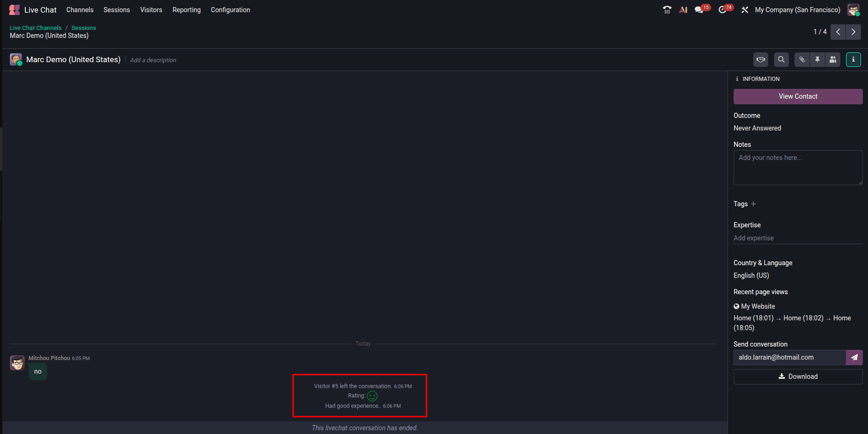Viewport: 868px width, 434px height.
Task: Open the Expertise field dropdown
Action: [x=798, y=238]
